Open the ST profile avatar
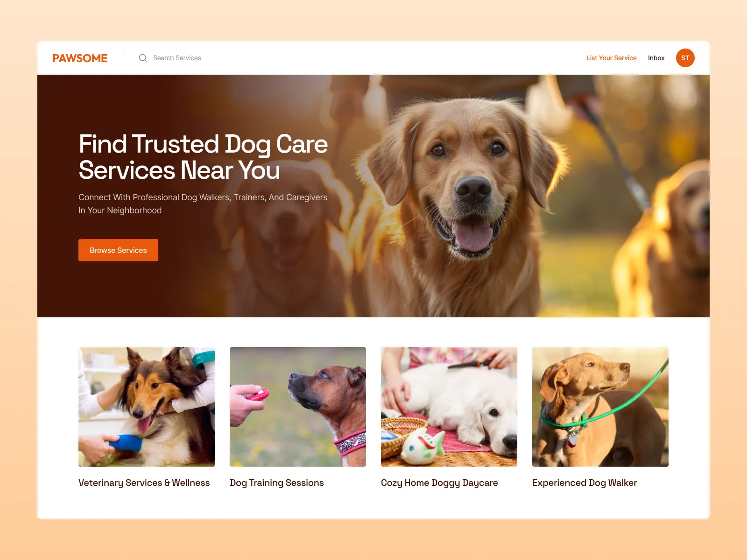Screen dimensions: 747x560 685,58
